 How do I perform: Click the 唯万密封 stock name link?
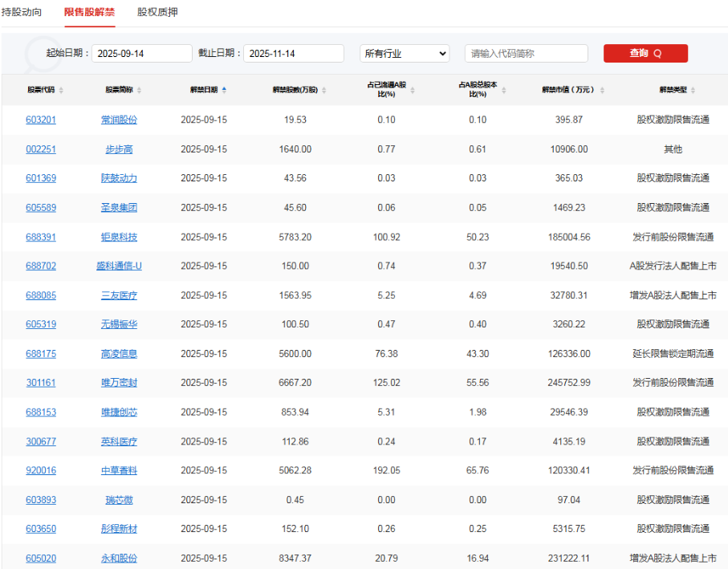(120, 383)
